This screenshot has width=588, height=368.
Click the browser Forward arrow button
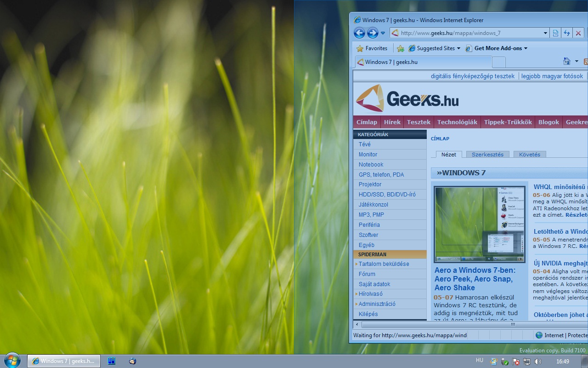373,33
